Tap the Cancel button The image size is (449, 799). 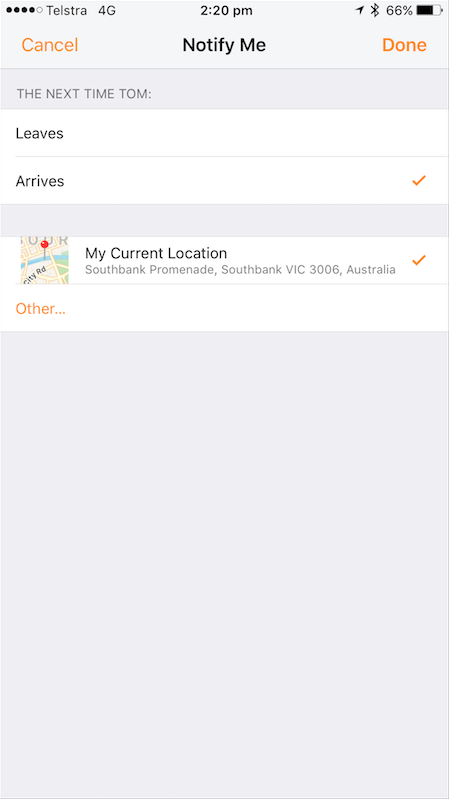pos(50,45)
